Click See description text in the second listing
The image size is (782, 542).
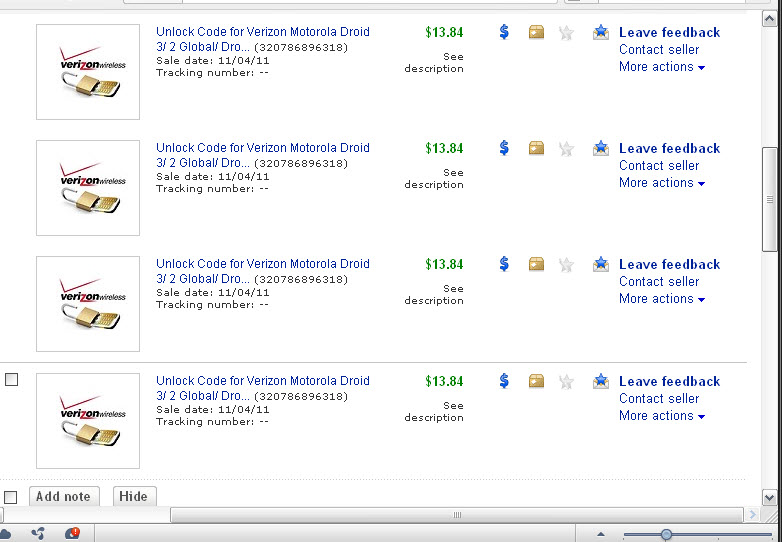434,179
